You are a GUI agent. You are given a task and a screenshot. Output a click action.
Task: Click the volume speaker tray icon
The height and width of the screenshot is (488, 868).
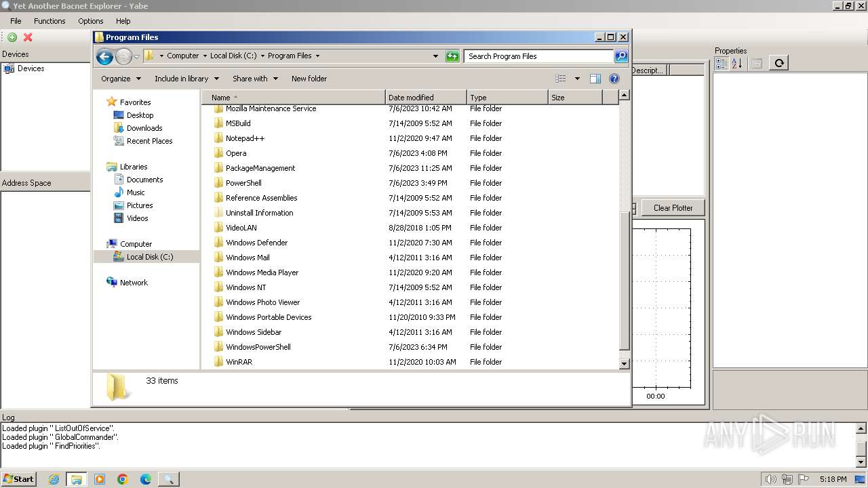click(x=771, y=479)
